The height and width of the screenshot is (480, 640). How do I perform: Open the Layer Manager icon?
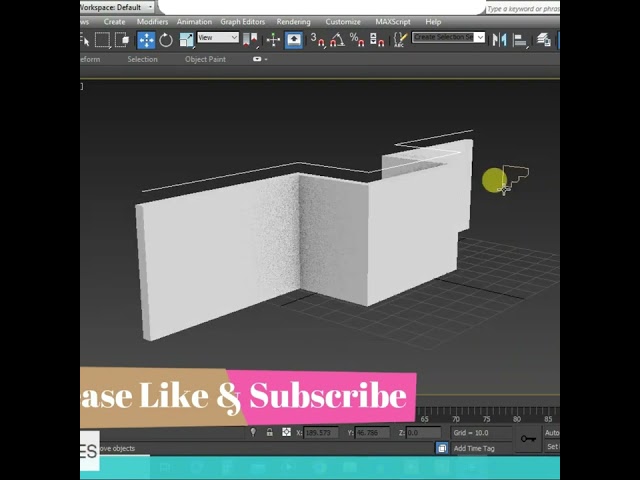(544, 40)
